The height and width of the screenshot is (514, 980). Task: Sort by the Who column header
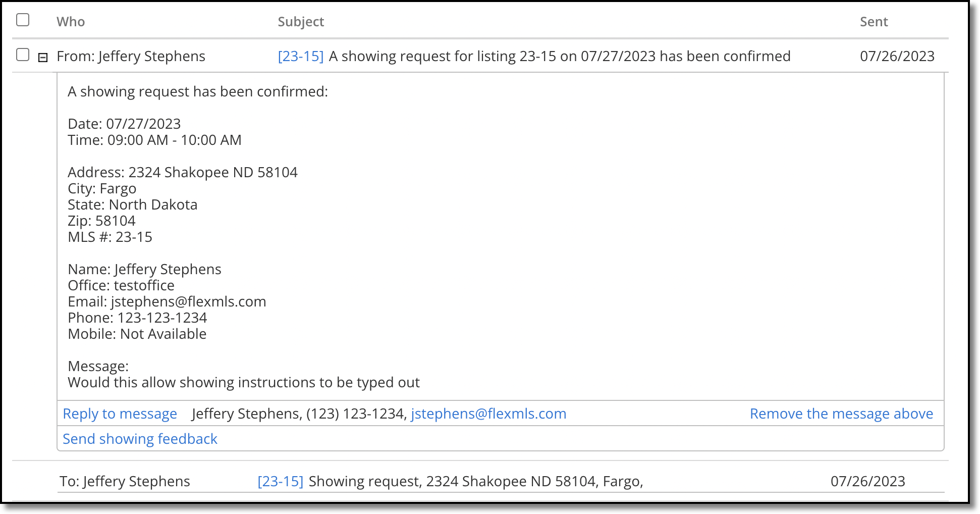click(x=71, y=22)
